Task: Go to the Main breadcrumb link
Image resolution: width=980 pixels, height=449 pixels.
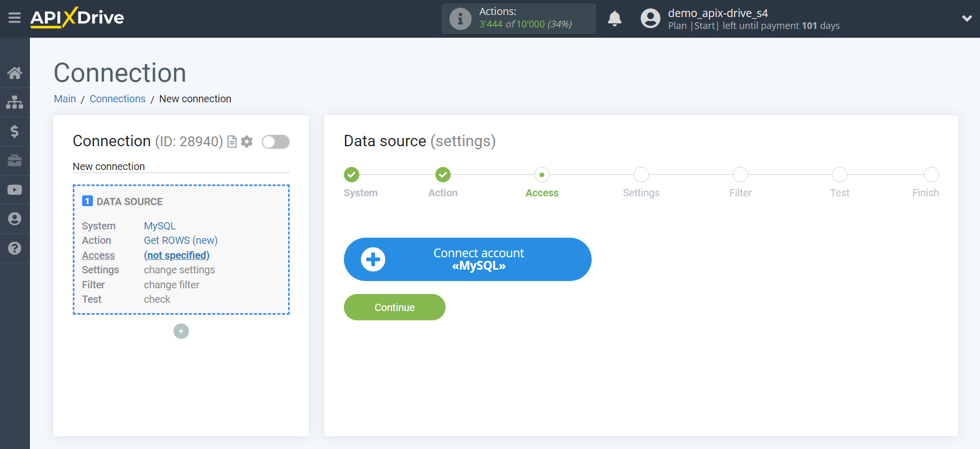Action: click(65, 99)
